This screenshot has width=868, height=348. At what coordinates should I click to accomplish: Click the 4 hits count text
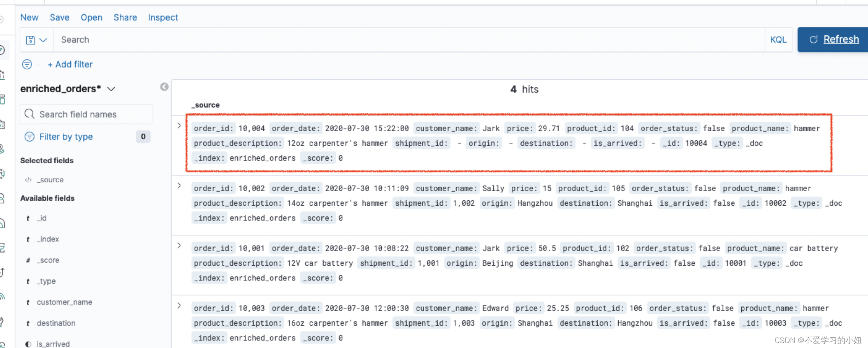524,89
